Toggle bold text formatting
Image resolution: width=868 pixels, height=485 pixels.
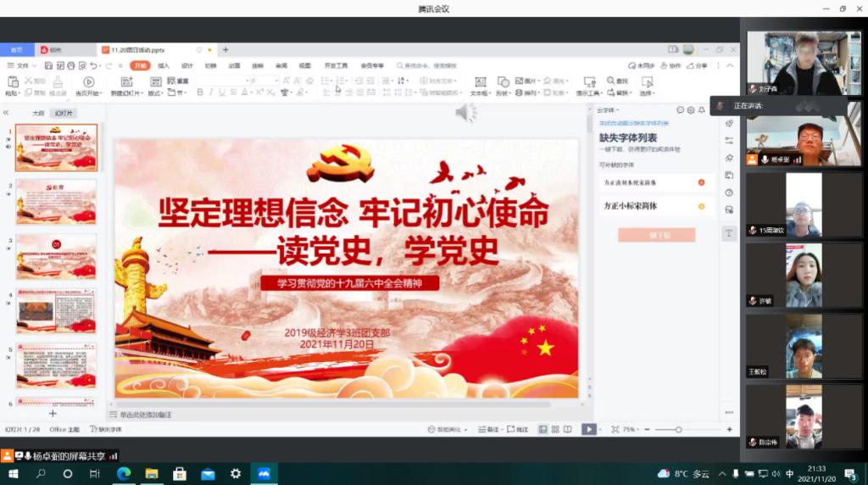click(200, 92)
